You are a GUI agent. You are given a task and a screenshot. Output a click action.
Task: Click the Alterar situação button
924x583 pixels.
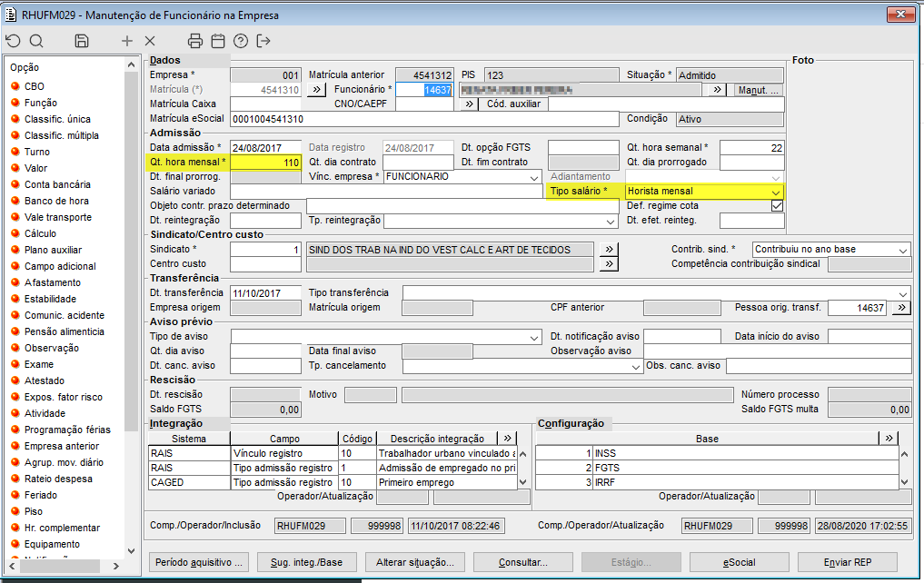click(x=420, y=562)
